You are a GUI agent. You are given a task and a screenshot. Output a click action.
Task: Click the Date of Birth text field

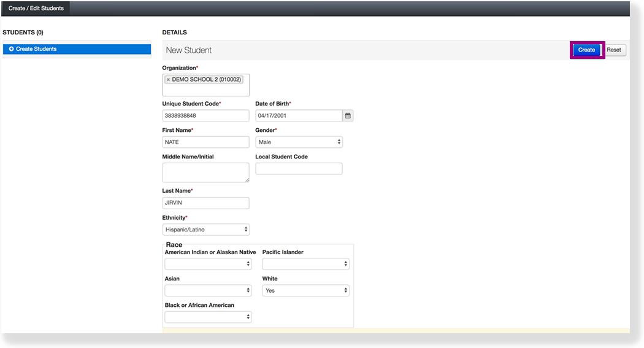(298, 115)
